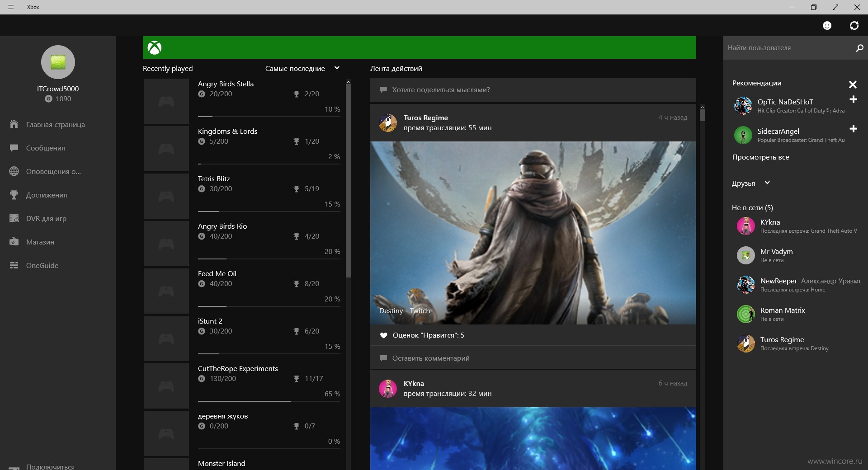Click the DVR для игр icon
The width and height of the screenshot is (868, 470).
click(14, 218)
